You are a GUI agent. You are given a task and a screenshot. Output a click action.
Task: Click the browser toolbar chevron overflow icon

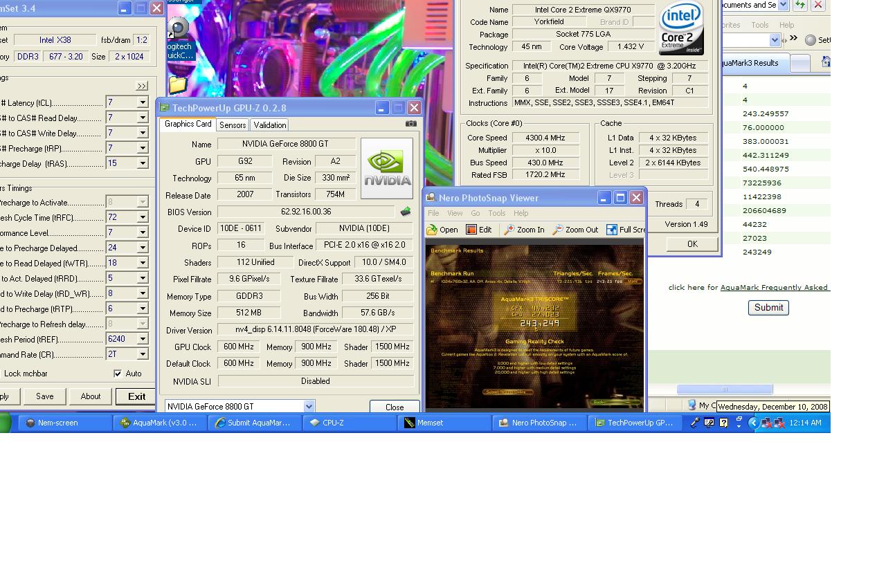(x=793, y=39)
